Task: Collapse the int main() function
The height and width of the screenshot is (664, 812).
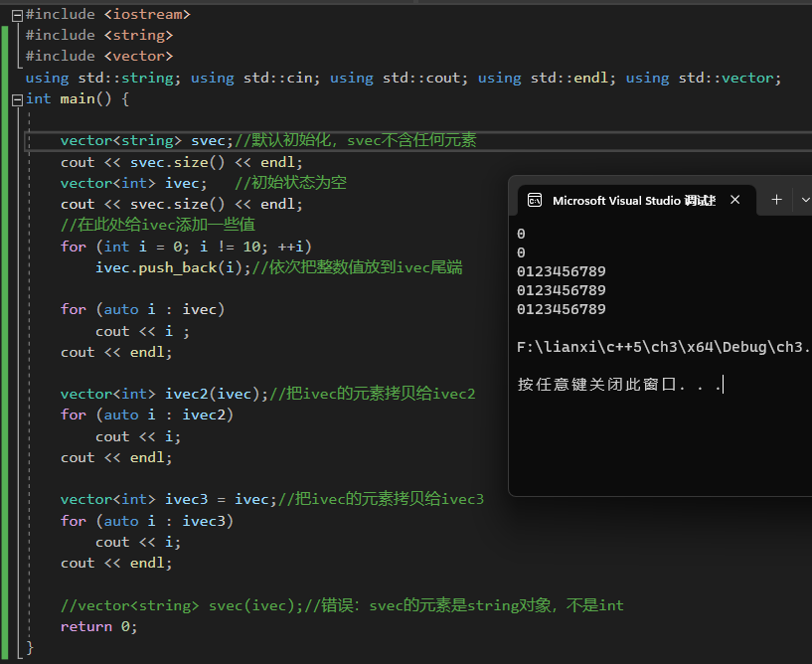Action: tap(17, 99)
